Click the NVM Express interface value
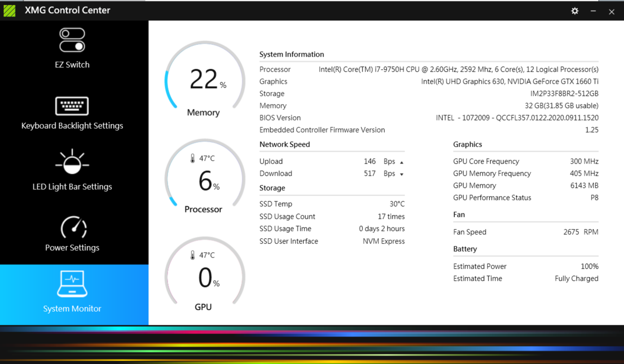624x364 pixels. (x=384, y=241)
